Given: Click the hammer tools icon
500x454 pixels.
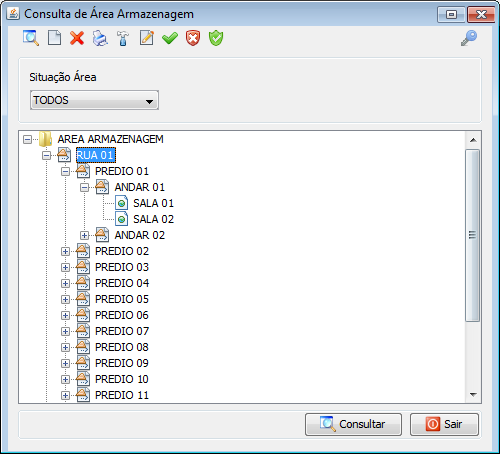Looking at the screenshot, I should (x=123, y=38).
